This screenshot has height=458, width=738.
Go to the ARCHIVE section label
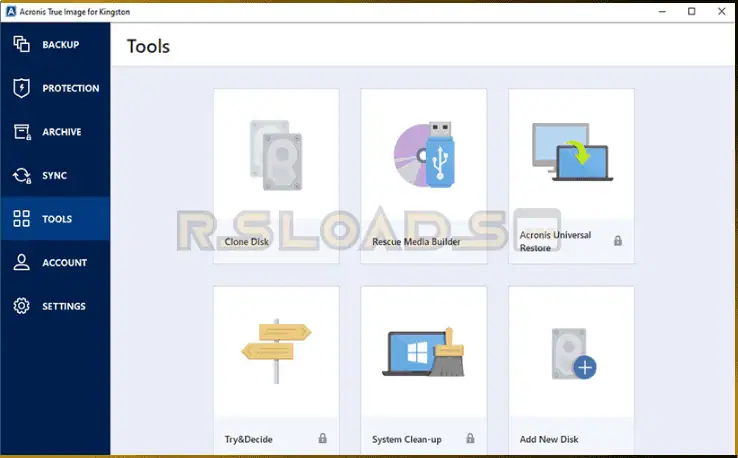pyautogui.click(x=62, y=132)
